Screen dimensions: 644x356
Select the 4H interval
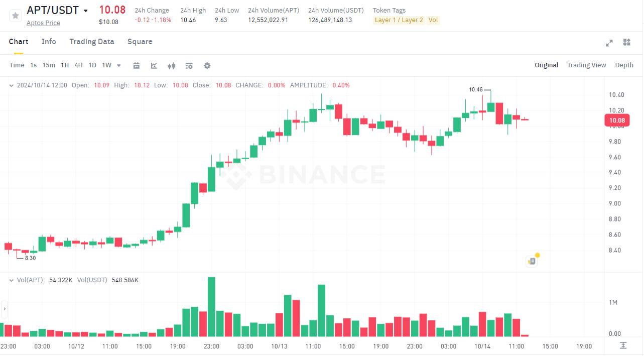tap(78, 65)
